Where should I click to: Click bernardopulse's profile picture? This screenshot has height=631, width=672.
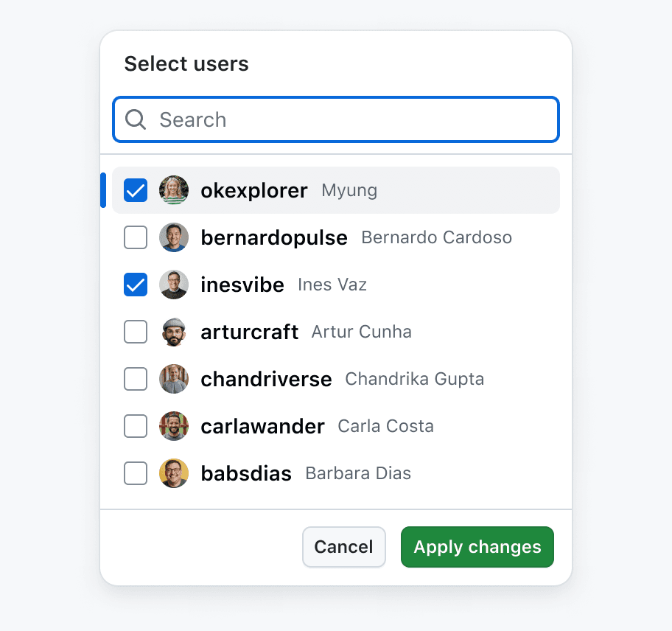(x=174, y=237)
